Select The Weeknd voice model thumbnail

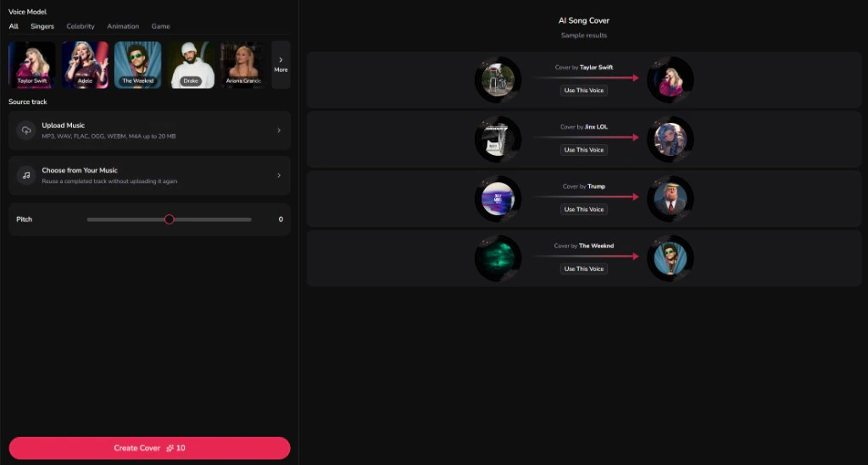tap(138, 64)
